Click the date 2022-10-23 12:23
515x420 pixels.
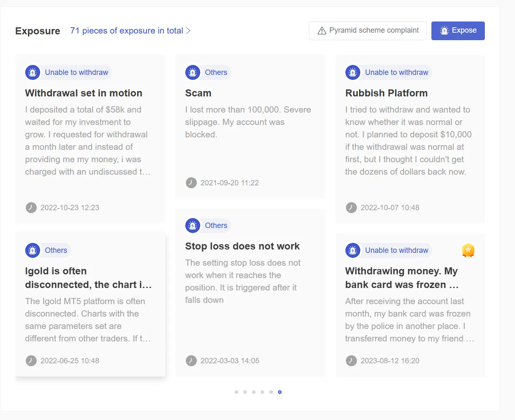[70, 208]
